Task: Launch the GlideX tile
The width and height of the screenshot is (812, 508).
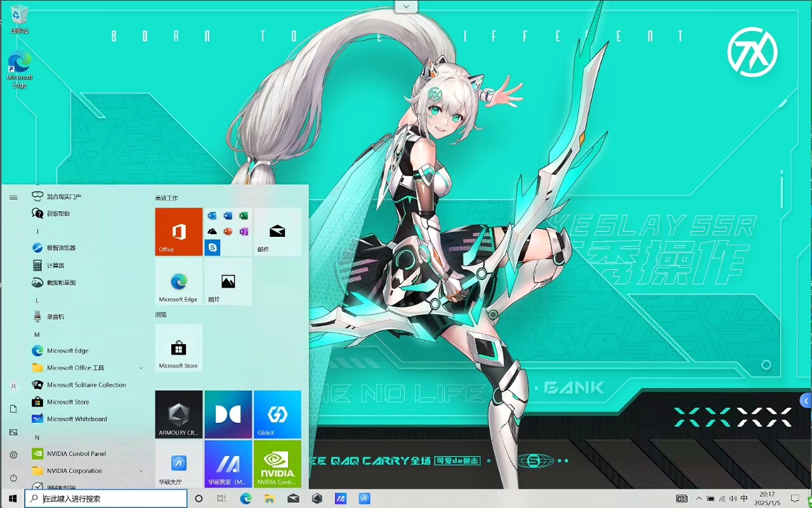Action: (277, 414)
